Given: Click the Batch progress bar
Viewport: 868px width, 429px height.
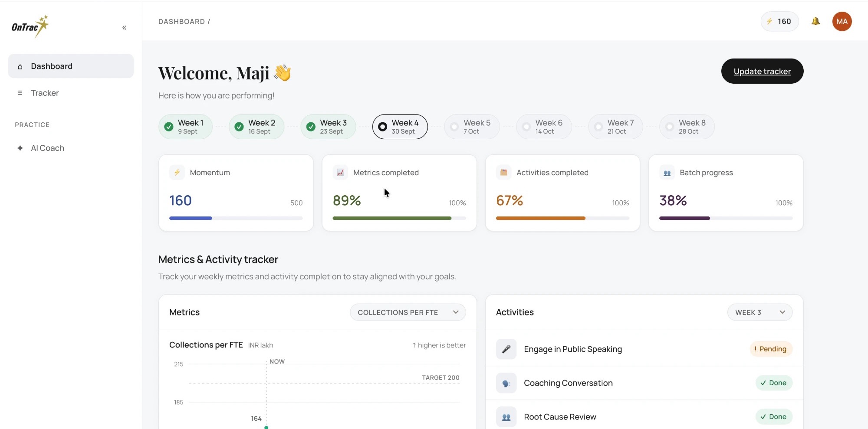Looking at the screenshot, I should click(726, 218).
